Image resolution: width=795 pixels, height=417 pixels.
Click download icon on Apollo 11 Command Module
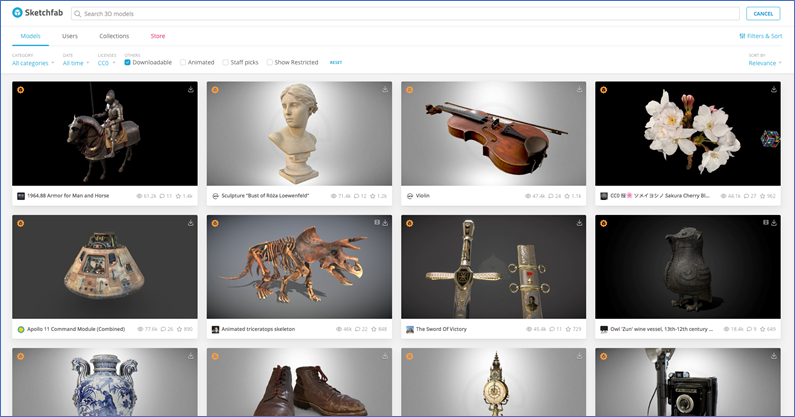(190, 222)
